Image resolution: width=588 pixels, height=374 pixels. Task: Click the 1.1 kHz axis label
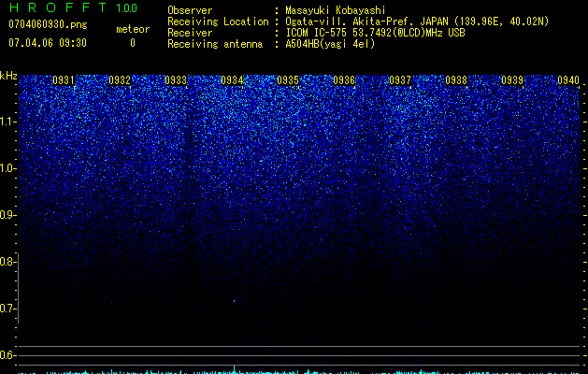click(x=7, y=122)
